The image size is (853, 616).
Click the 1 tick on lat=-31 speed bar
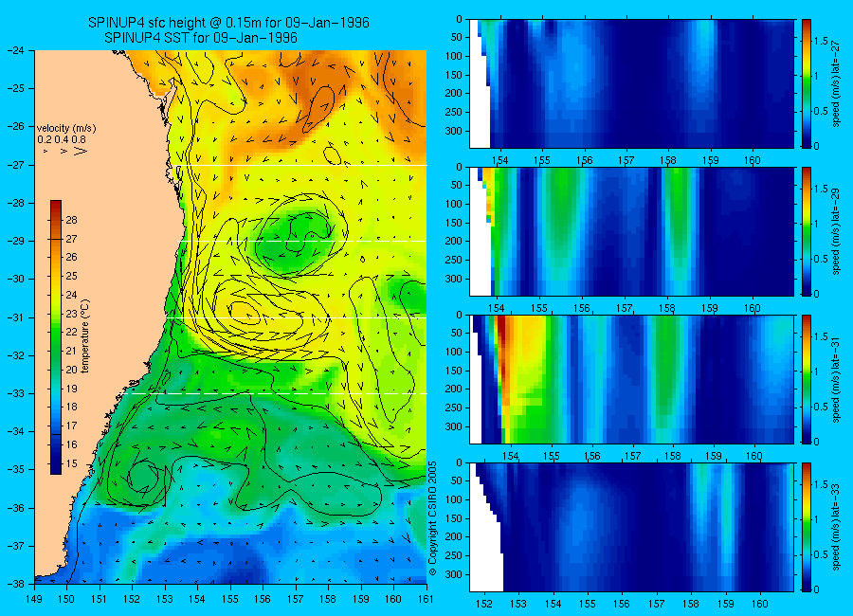tap(818, 371)
